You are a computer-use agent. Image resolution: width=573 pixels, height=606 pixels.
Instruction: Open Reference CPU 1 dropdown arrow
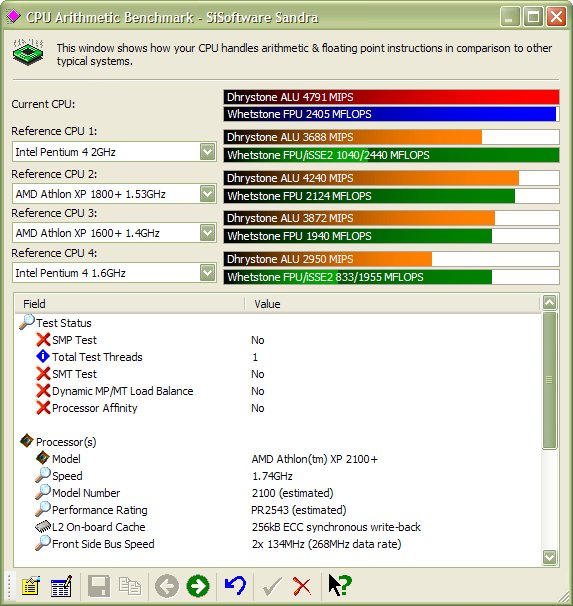coord(208,152)
